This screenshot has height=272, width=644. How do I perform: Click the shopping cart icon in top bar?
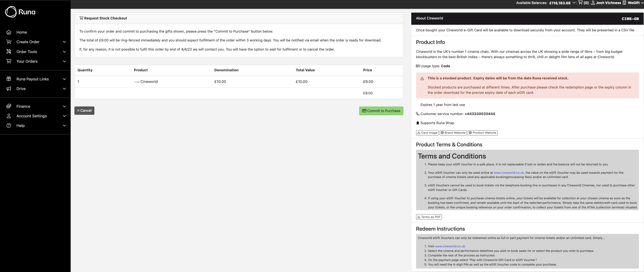coord(580,3)
